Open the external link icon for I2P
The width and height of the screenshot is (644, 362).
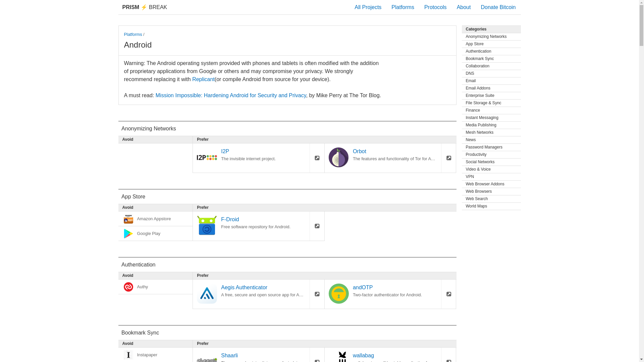tap(317, 158)
